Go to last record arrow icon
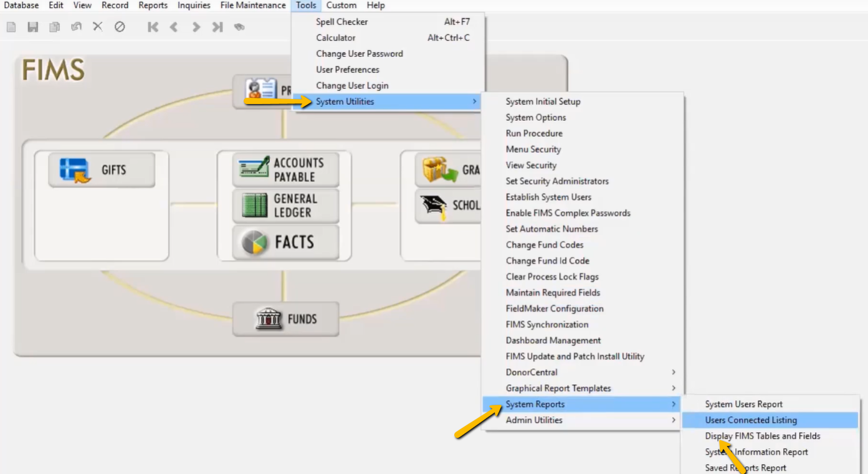868x474 pixels. click(x=217, y=27)
